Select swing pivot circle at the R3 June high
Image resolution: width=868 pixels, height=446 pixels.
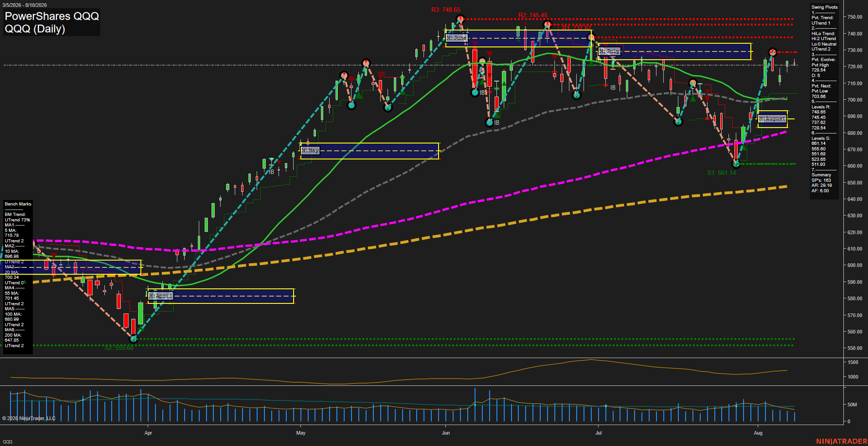(460, 19)
